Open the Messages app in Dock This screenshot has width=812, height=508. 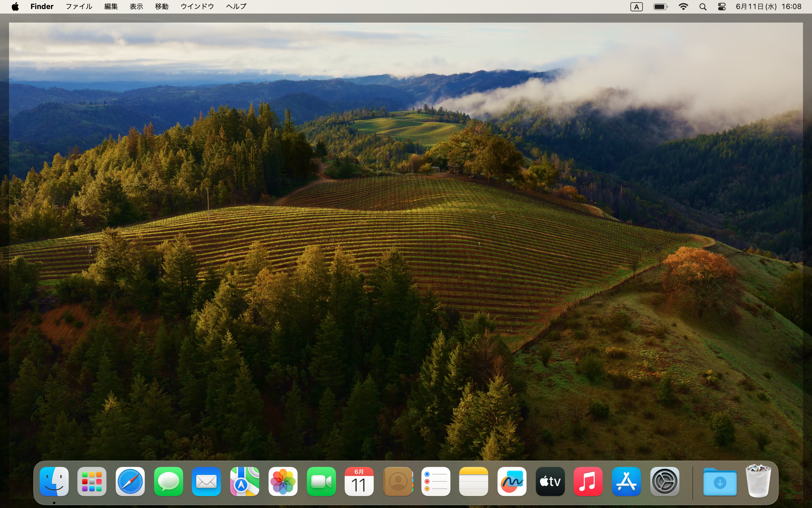(168, 481)
